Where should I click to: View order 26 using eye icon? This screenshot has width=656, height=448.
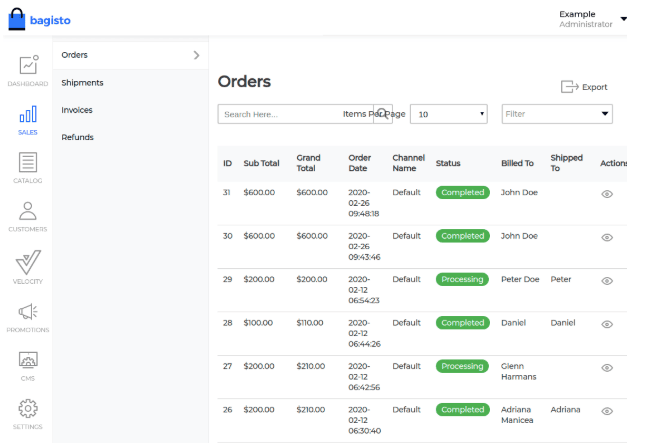[607, 412]
